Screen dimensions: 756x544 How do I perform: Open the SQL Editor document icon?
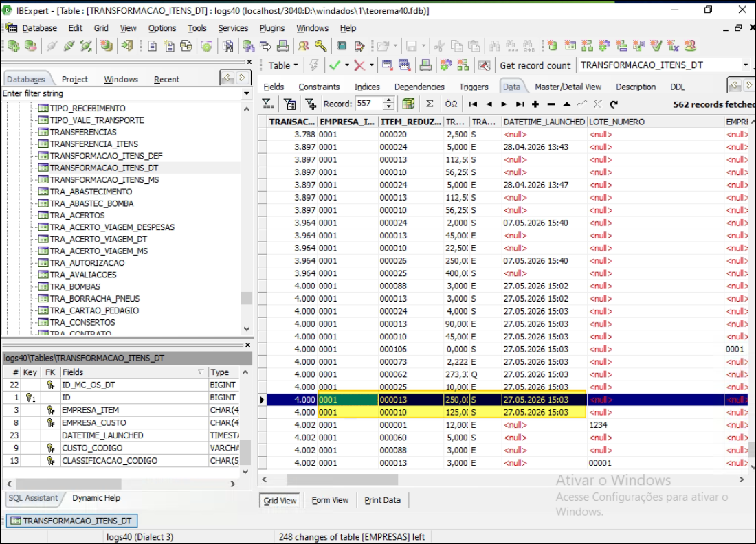[153, 46]
